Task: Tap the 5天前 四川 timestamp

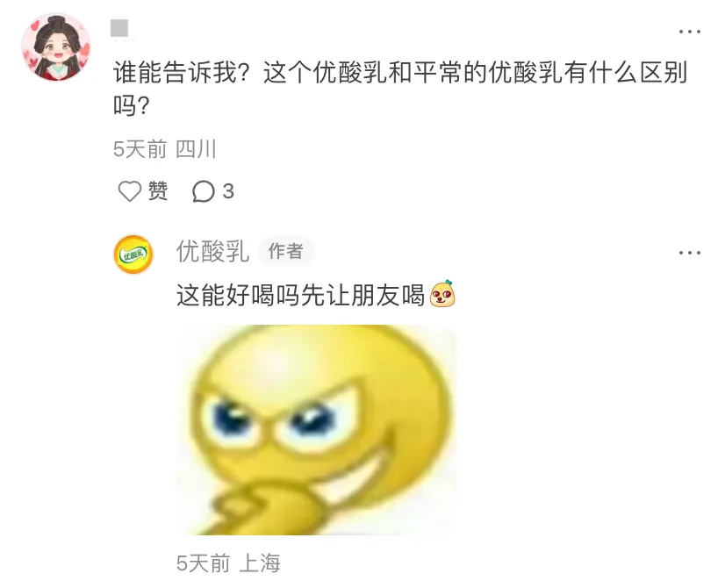Action: [x=165, y=149]
